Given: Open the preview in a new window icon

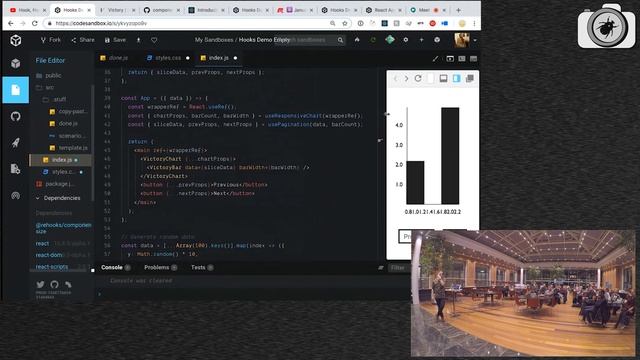Looking at the screenshot, I should coord(470,78).
